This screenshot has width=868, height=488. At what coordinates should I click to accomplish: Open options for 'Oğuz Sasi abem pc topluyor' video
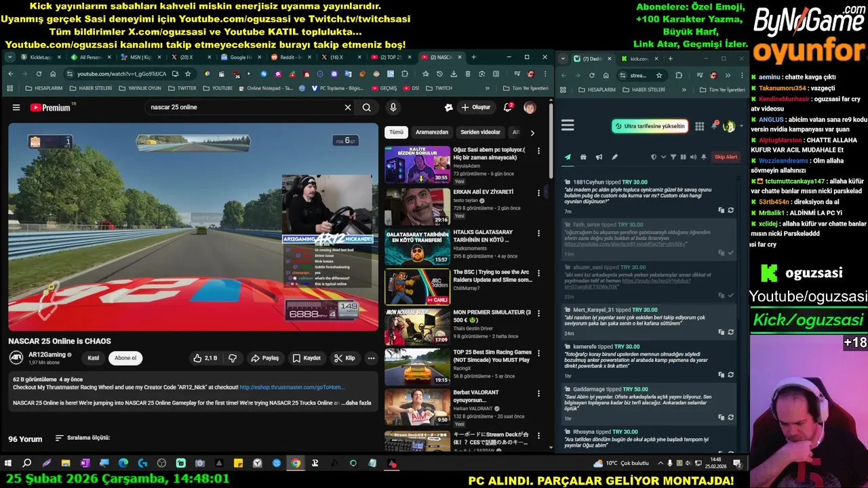tap(538, 150)
